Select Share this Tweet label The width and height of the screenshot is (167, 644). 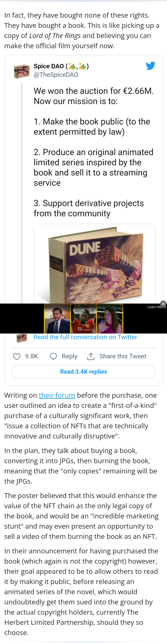tap(123, 356)
